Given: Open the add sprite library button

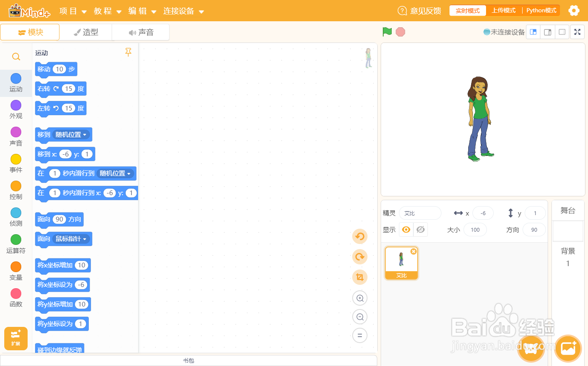Looking at the screenshot, I should pyautogui.click(x=531, y=349).
